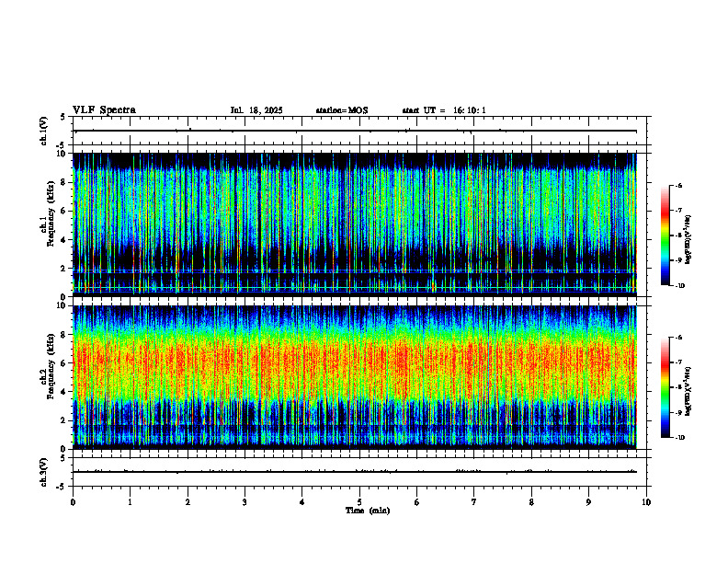
Task: Click the "1" tick label on the time axis
Action: point(130,502)
